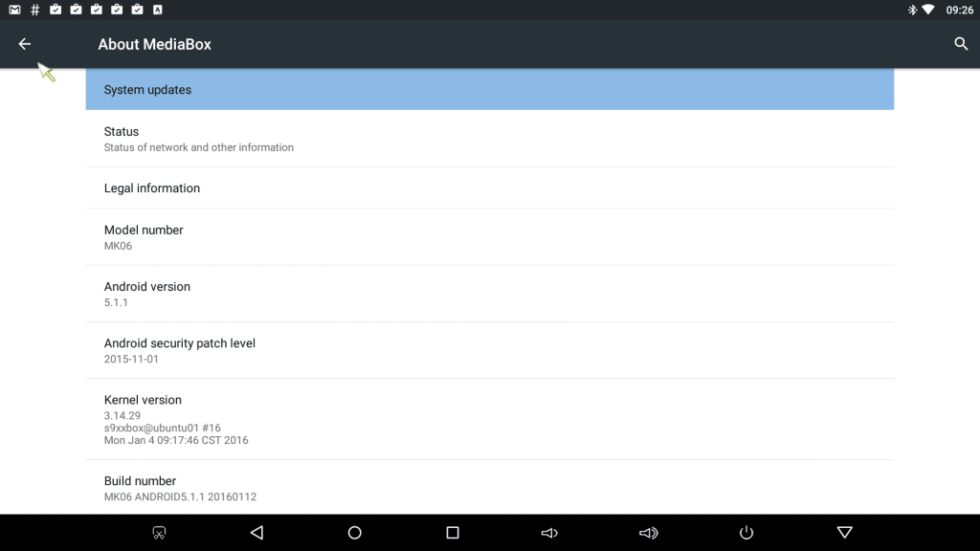Tap the Model number MK06 entry
980x551 pixels.
[489, 237]
